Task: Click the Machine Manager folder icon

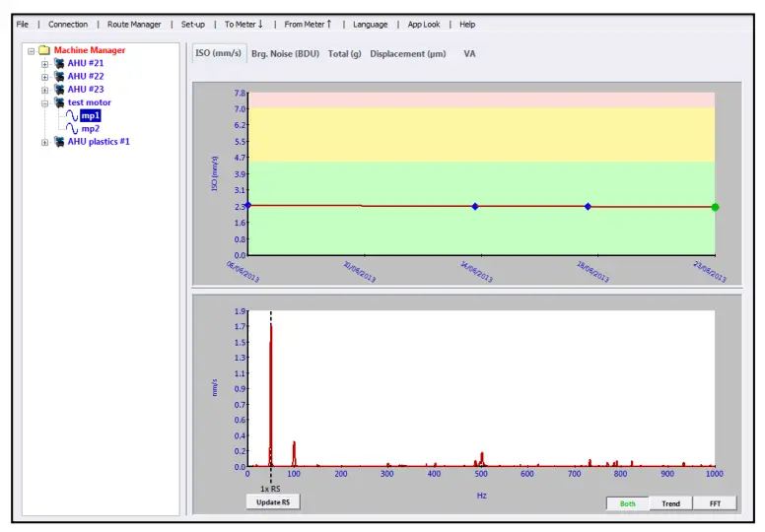Action: point(44,50)
